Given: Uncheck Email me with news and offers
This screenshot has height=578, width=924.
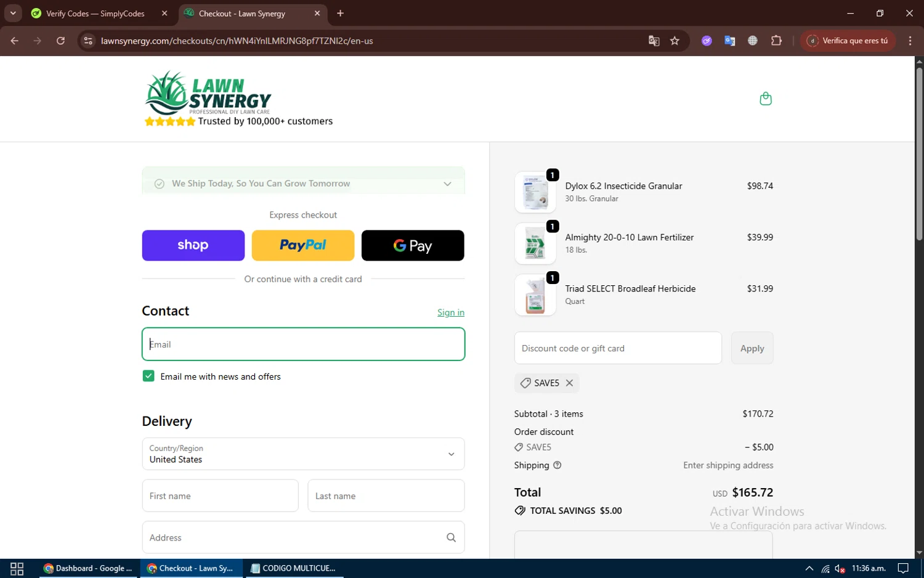Looking at the screenshot, I should (x=148, y=376).
